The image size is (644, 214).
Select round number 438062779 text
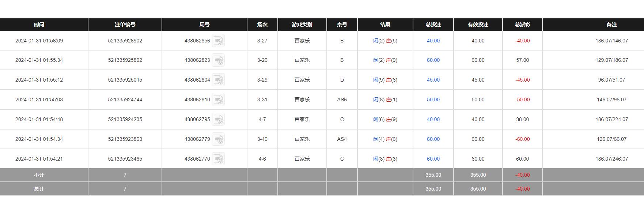[x=197, y=139]
